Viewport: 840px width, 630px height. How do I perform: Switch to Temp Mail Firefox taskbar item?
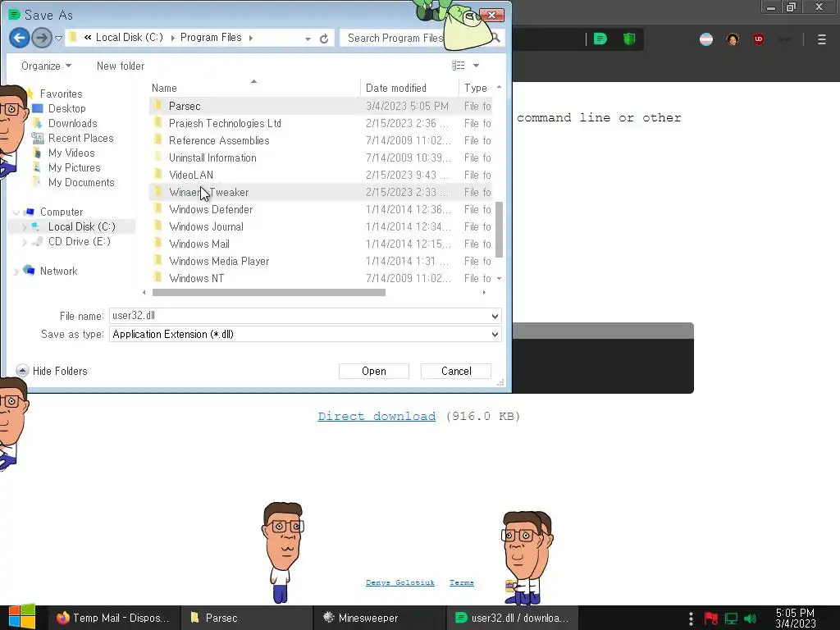112,618
